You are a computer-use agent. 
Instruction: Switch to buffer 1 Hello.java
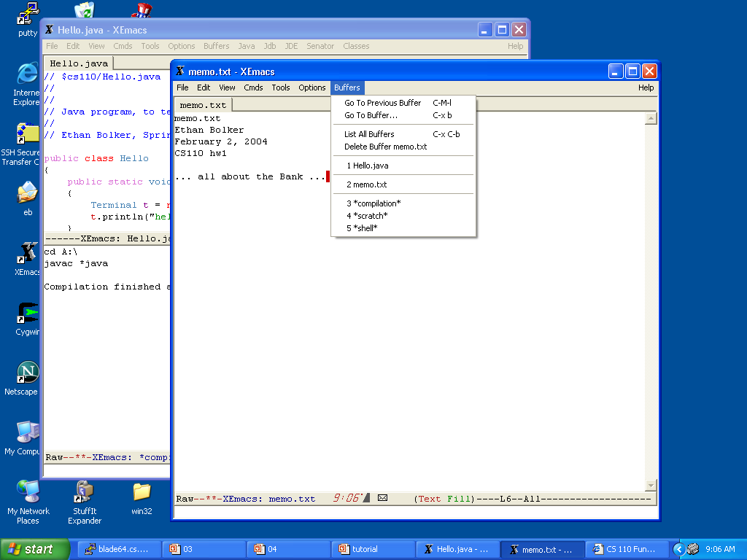pyautogui.click(x=403, y=166)
